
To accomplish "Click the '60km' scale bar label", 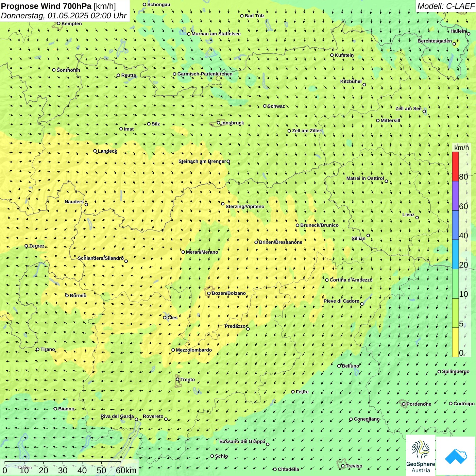I will (x=126, y=470).
